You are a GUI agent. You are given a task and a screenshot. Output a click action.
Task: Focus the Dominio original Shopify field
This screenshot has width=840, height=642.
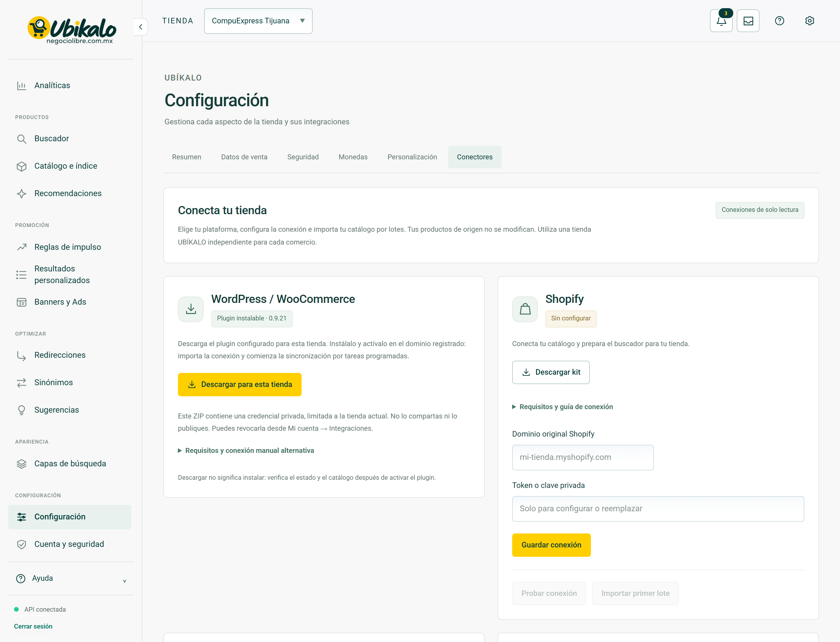(582, 458)
